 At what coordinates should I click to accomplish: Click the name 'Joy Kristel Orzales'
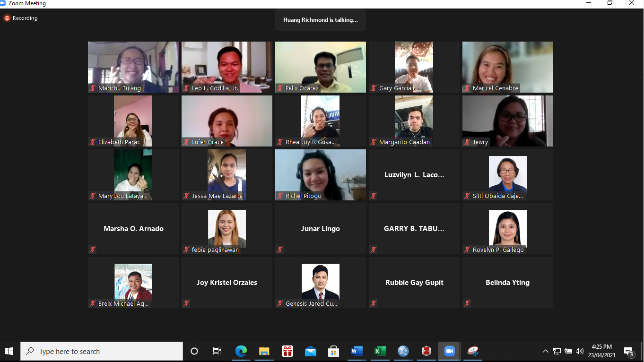(x=227, y=283)
